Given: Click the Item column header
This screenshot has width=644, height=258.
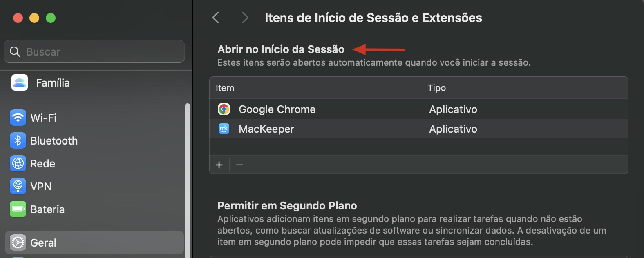Looking at the screenshot, I should pyautogui.click(x=225, y=88).
